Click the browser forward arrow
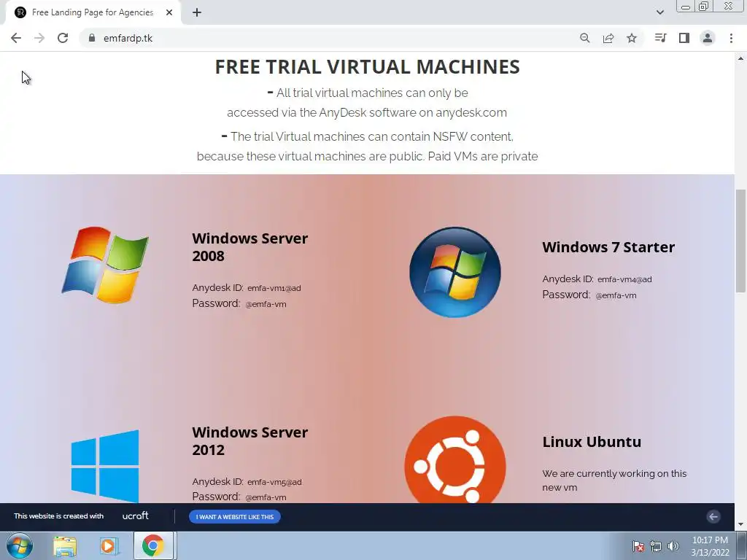The image size is (747, 560). [x=39, y=38]
